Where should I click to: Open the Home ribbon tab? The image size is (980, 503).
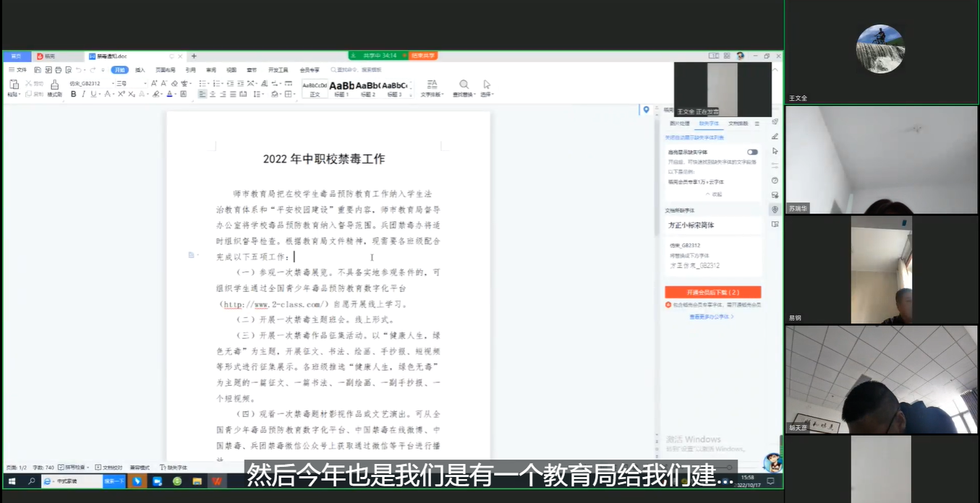tap(119, 70)
